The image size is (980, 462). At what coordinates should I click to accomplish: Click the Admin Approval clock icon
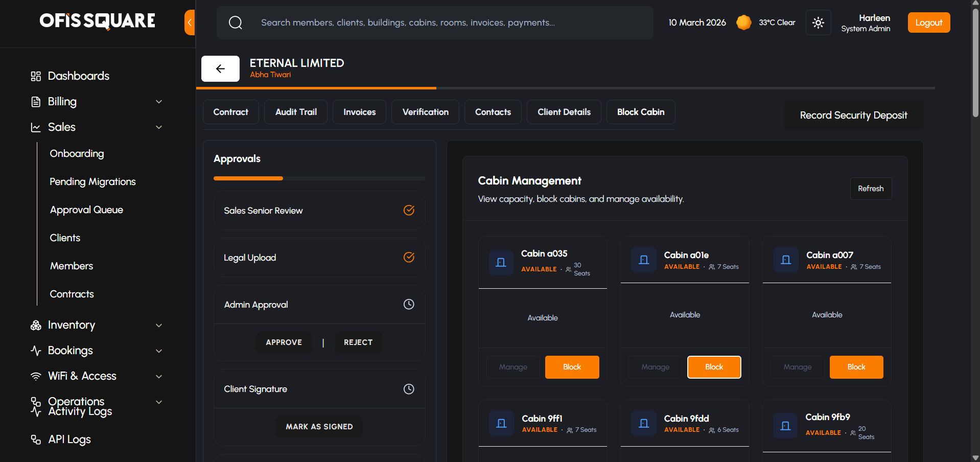[409, 305]
